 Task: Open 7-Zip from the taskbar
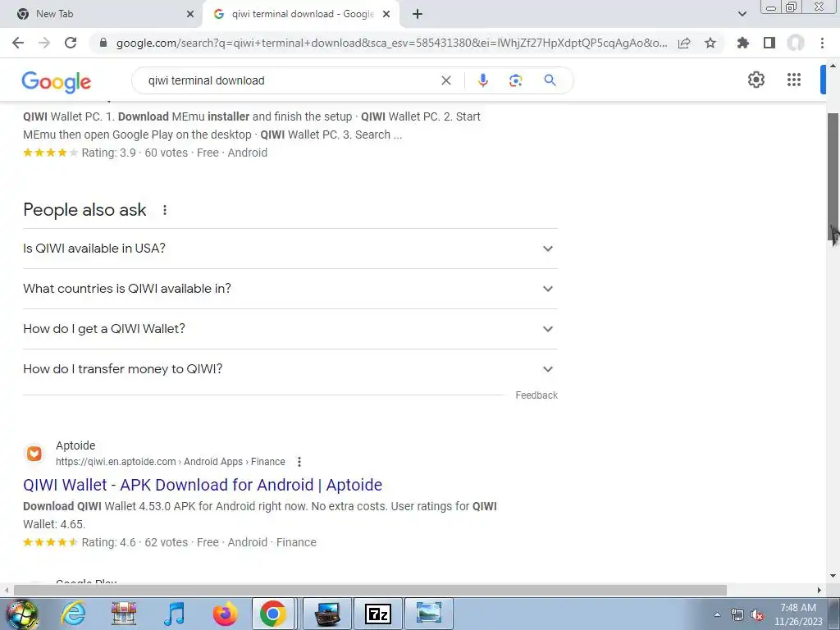(377, 614)
